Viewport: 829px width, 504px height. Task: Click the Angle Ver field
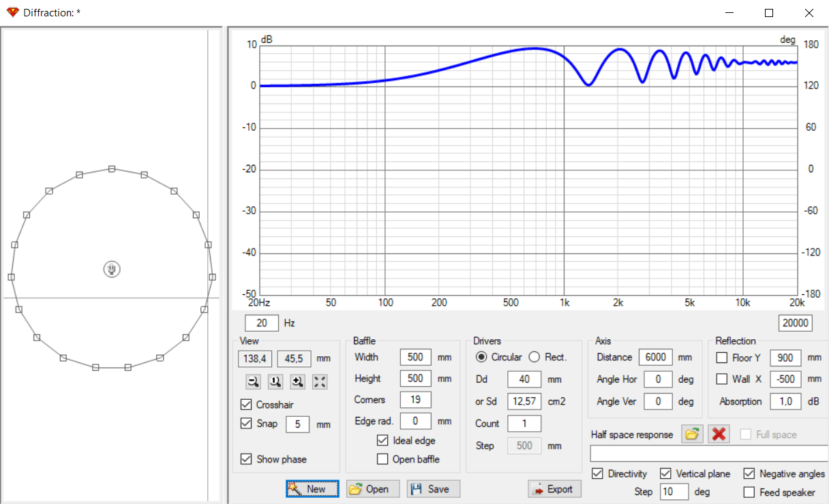point(659,401)
